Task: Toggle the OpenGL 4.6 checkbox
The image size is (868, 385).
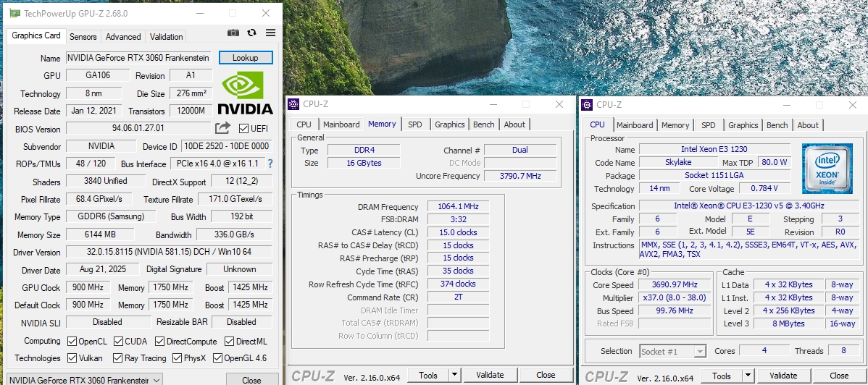Action: [217, 358]
